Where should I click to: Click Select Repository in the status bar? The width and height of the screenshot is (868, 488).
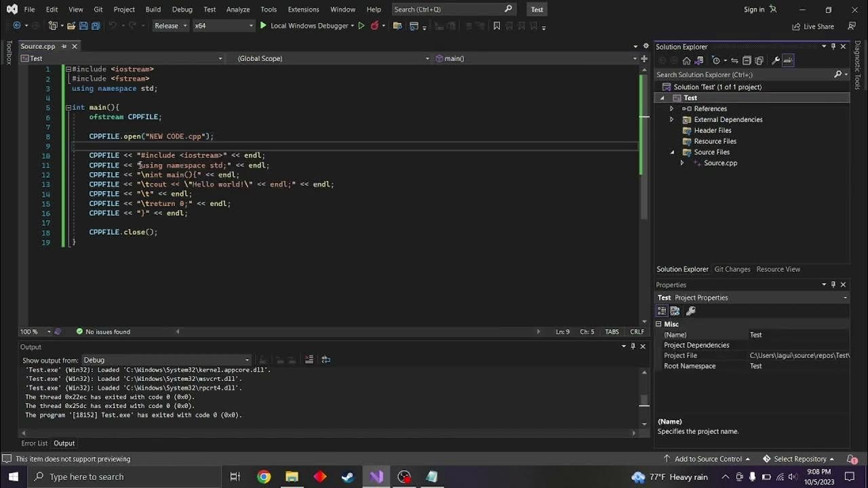coord(799,459)
